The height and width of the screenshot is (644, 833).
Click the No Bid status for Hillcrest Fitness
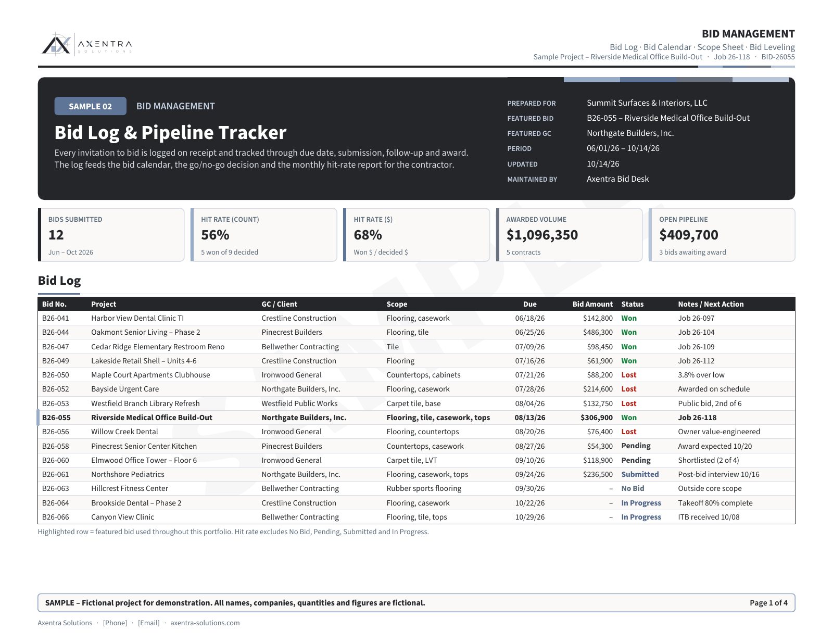(633, 488)
